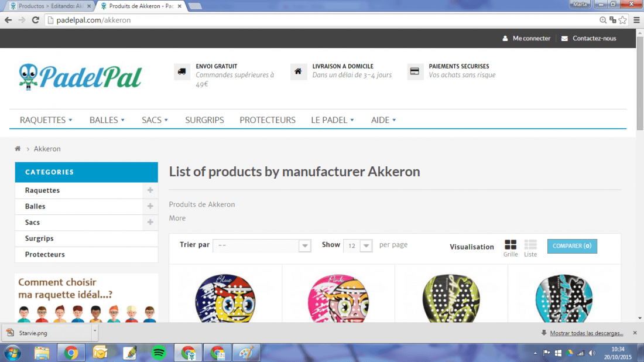Screen dimensions: 644x362
Task: Click the delivery truck icon for Envoi Gratuit
Action: [182, 71]
